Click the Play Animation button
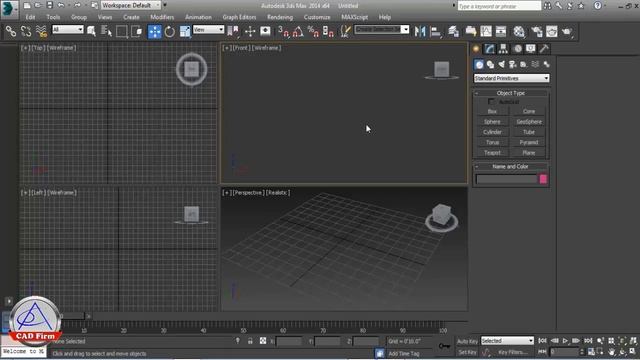Viewport: 640px width, 360px height. point(565,340)
